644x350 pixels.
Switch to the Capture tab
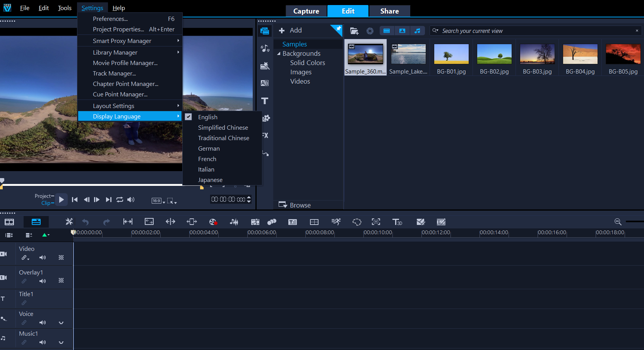306,11
